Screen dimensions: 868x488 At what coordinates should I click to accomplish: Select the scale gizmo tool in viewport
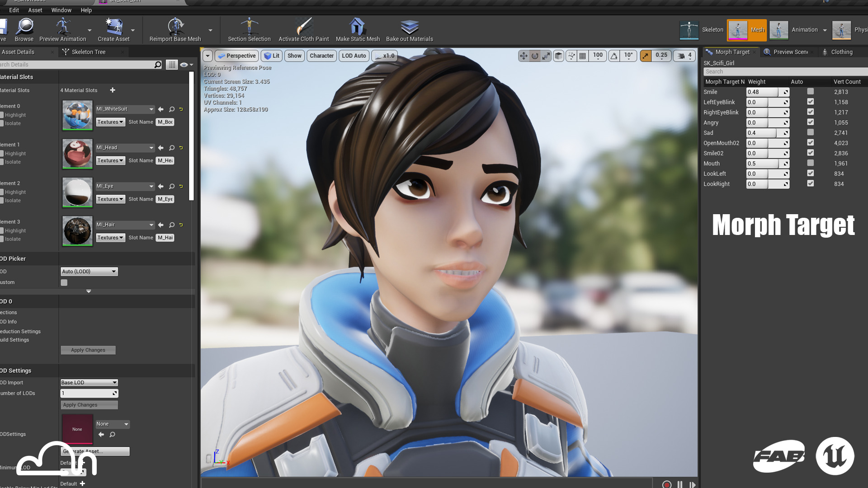click(546, 56)
